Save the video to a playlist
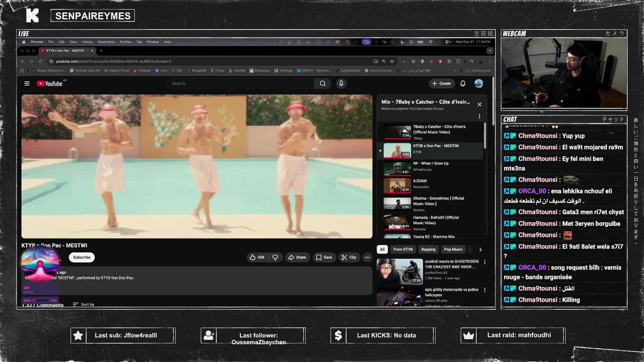 (x=324, y=257)
